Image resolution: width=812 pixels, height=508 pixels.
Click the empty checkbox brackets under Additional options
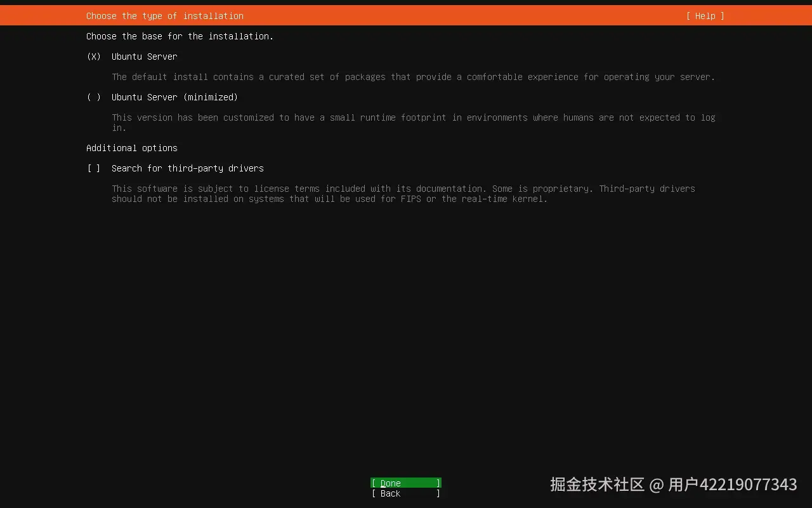click(x=93, y=168)
